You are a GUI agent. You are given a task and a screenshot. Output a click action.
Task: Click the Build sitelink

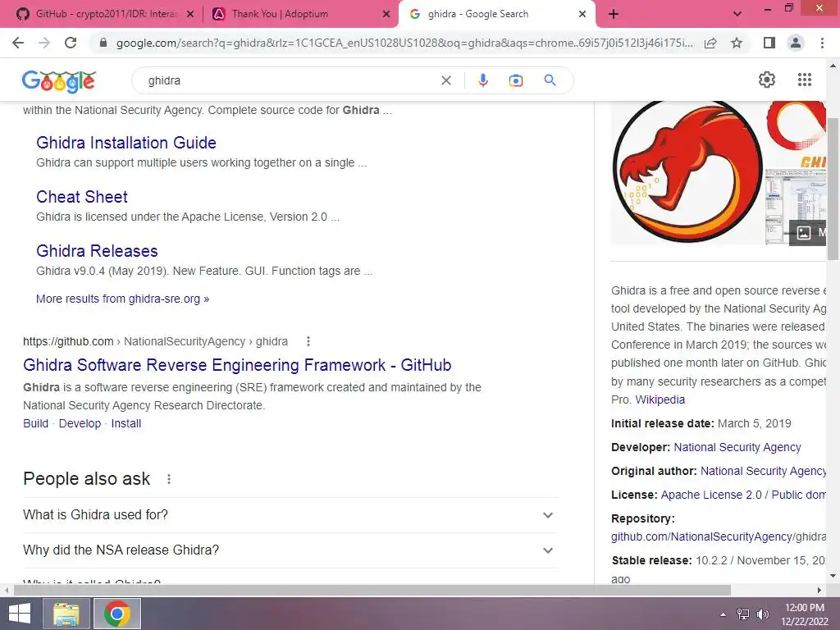(35, 423)
